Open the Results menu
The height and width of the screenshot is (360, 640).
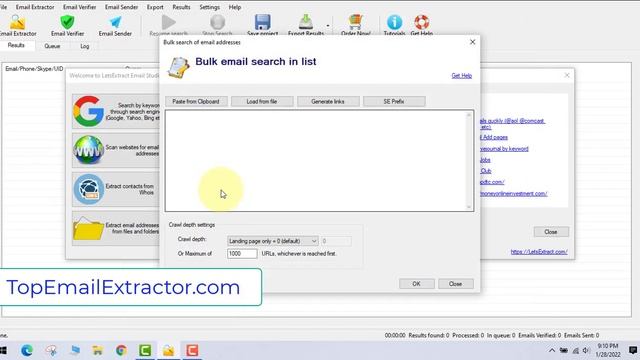point(181,7)
